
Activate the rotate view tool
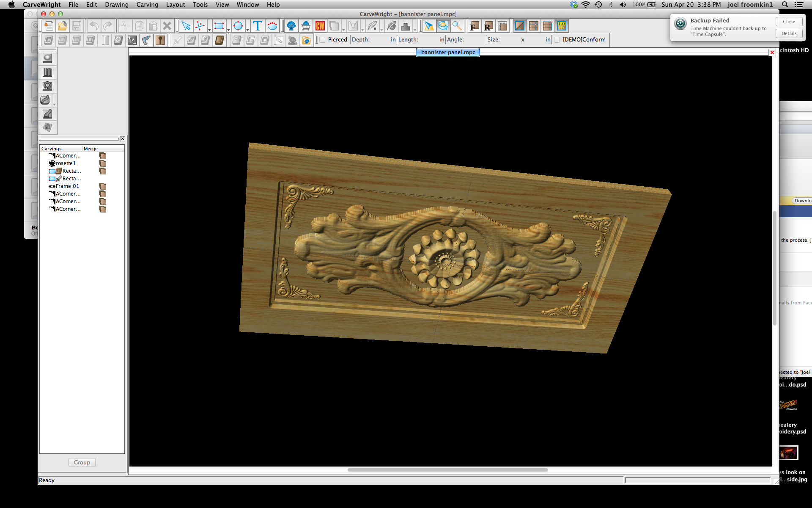(443, 26)
